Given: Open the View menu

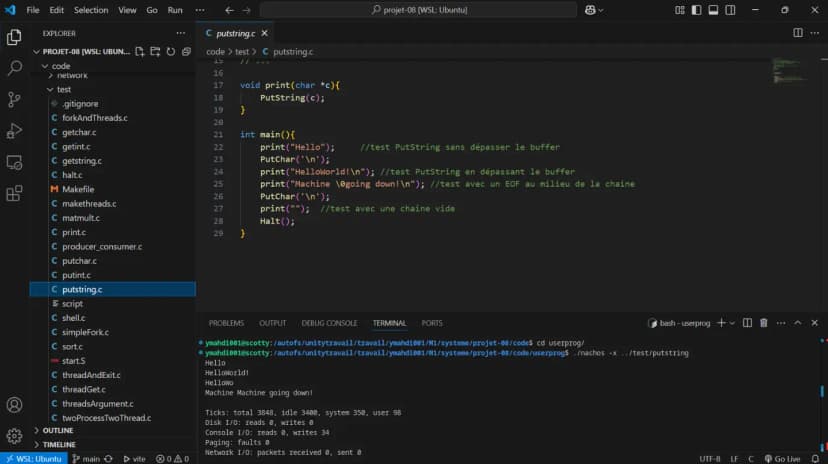Looking at the screenshot, I should pyautogui.click(x=127, y=10).
